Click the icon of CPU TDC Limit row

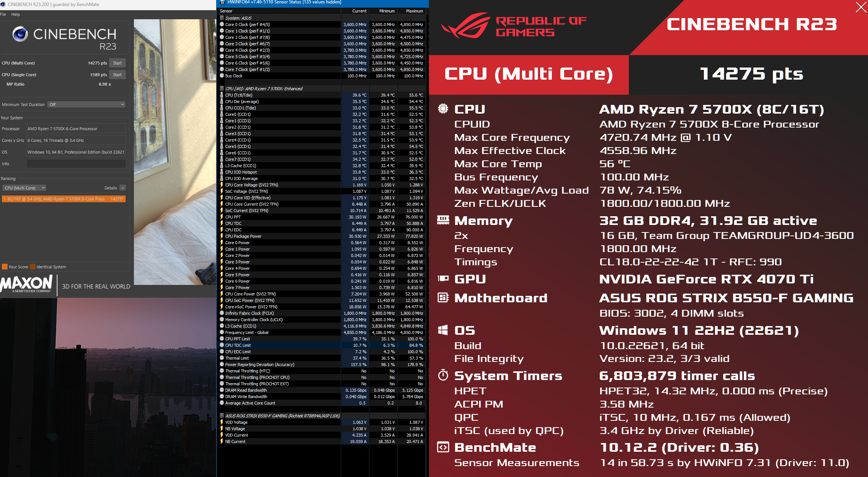(x=222, y=345)
